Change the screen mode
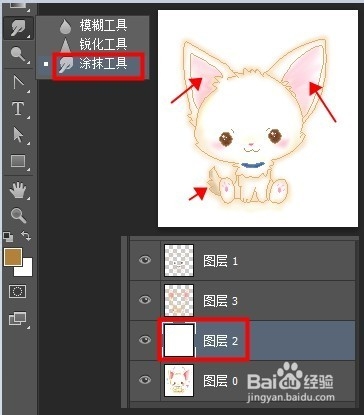This screenshot has height=415, width=364. click(18, 318)
